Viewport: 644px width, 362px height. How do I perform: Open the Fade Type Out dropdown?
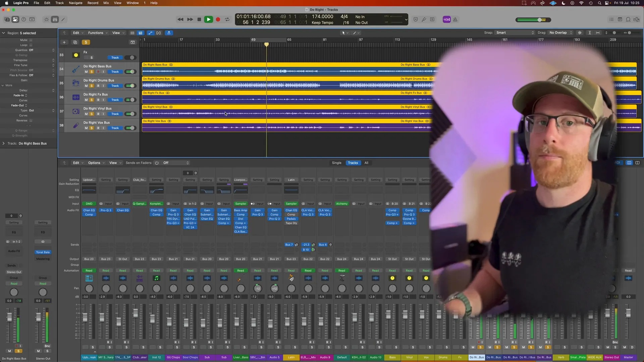(42, 110)
